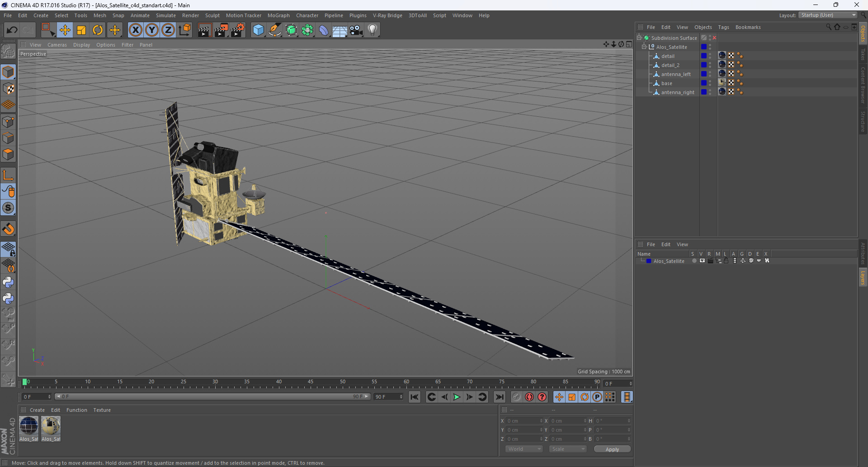This screenshot has width=868, height=467.
Task: Open viewport Display menu
Action: [81, 45]
